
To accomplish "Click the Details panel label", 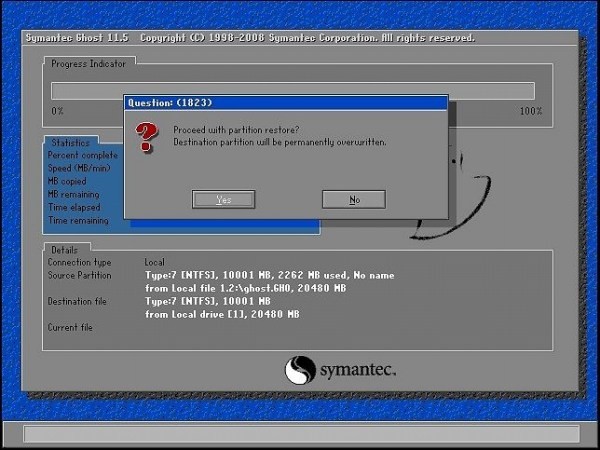I will 64,250.
